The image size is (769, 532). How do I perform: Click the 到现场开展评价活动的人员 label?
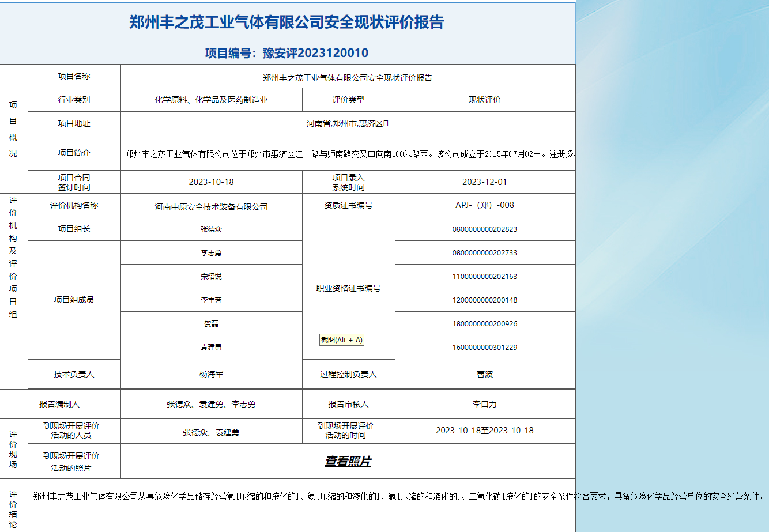(71, 431)
